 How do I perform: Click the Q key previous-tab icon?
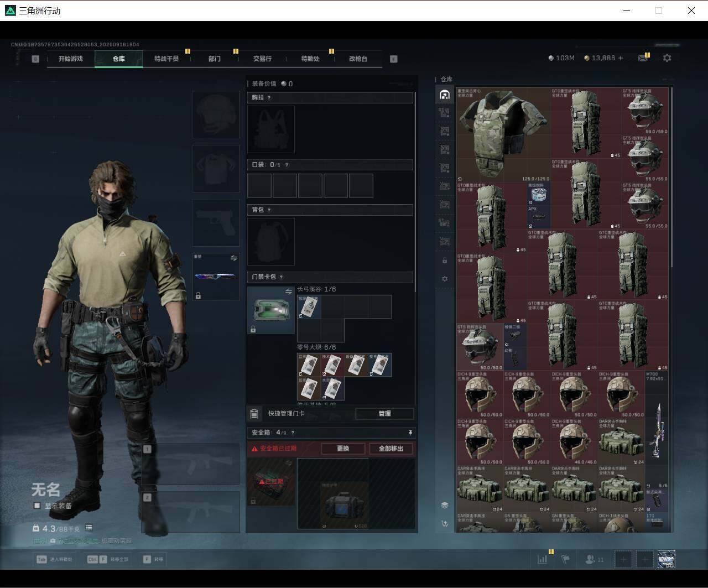pyautogui.click(x=35, y=59)
